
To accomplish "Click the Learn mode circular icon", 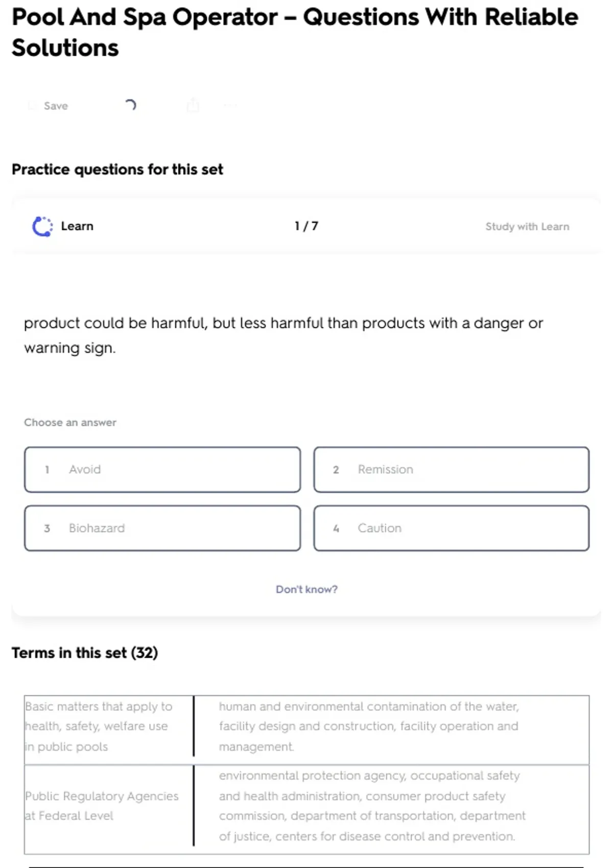I will tap(42, 226).
